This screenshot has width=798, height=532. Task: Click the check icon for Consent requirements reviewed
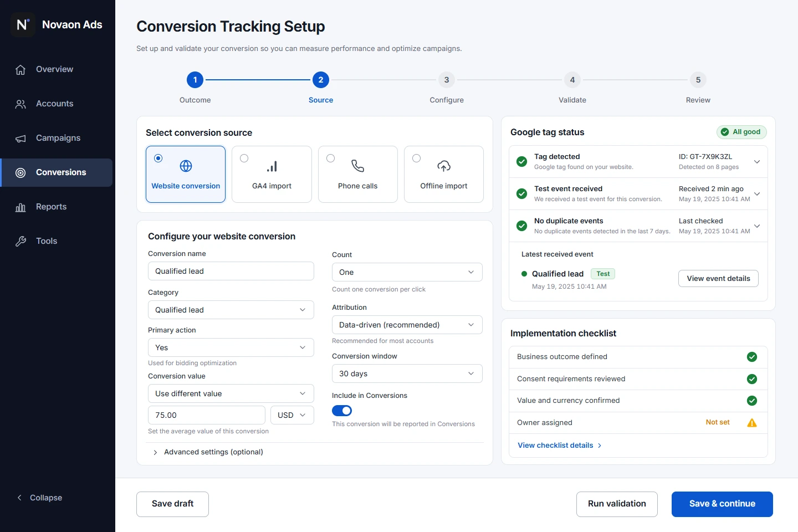[x=752, y=379]
